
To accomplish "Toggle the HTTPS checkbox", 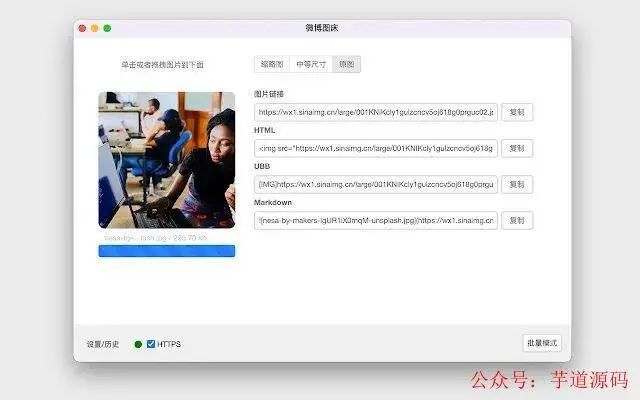I will tap(151, 344).
